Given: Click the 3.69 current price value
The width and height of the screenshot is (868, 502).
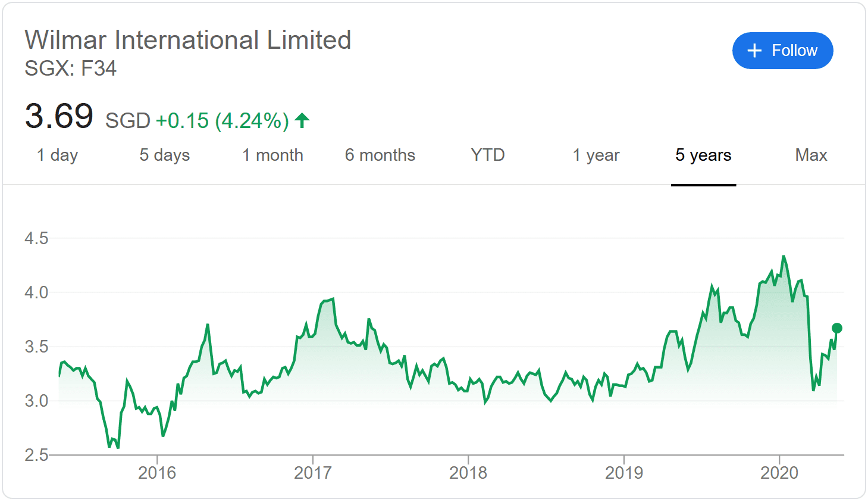Looking at the screenshot, I should (59, 116).
